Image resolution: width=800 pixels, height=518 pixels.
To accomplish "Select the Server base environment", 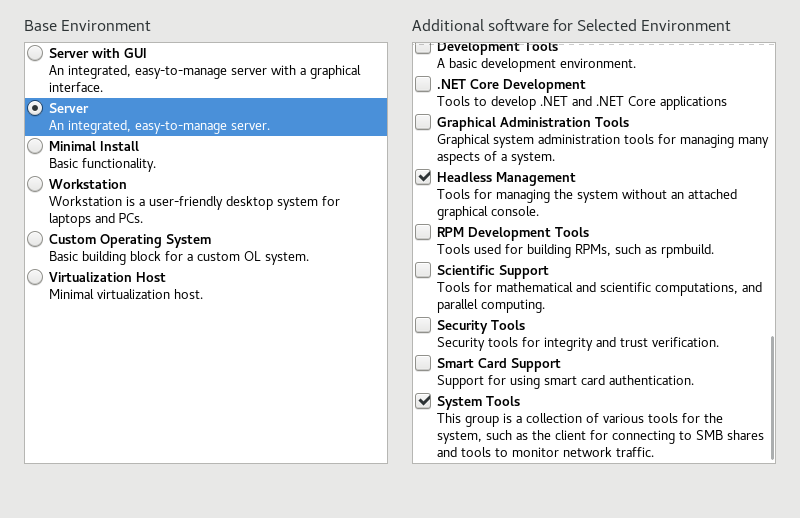I will tap(35, 108).
